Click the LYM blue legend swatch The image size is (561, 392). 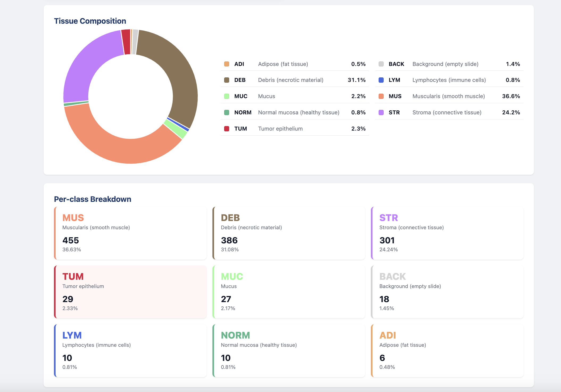click(381, 80)
